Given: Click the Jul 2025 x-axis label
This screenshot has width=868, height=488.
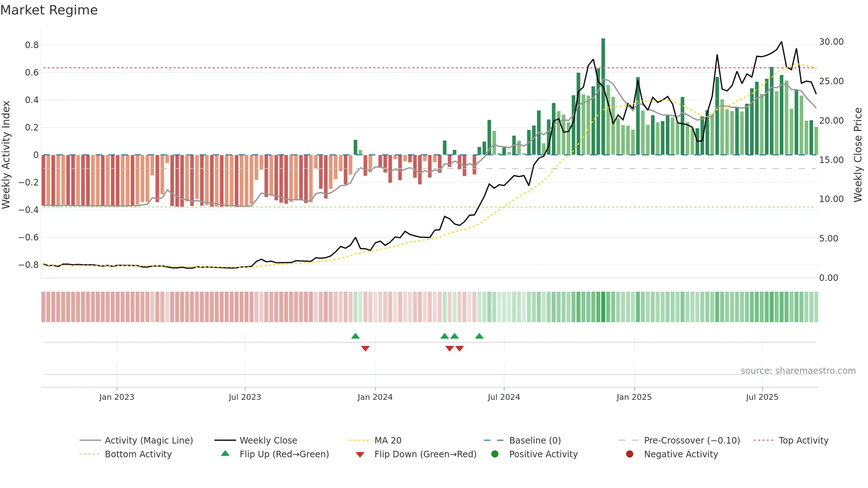Looking at the screenshot, I should click(x=762, y=397).
